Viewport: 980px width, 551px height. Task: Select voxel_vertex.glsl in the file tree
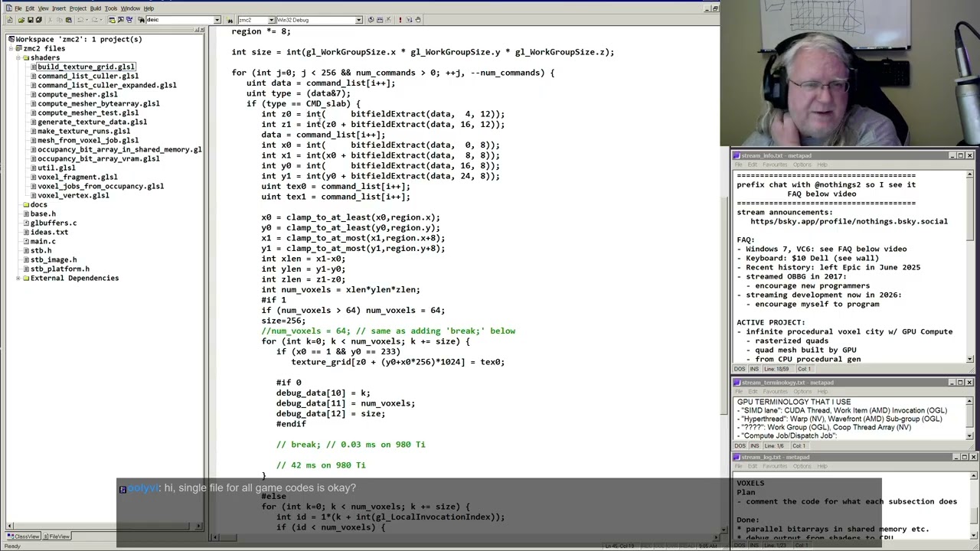click(x=73, y=195)
